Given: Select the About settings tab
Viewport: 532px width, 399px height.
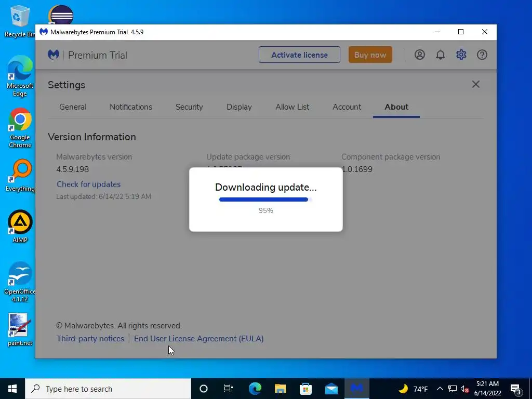Looking at the screenshot, I should click(396, 107).
